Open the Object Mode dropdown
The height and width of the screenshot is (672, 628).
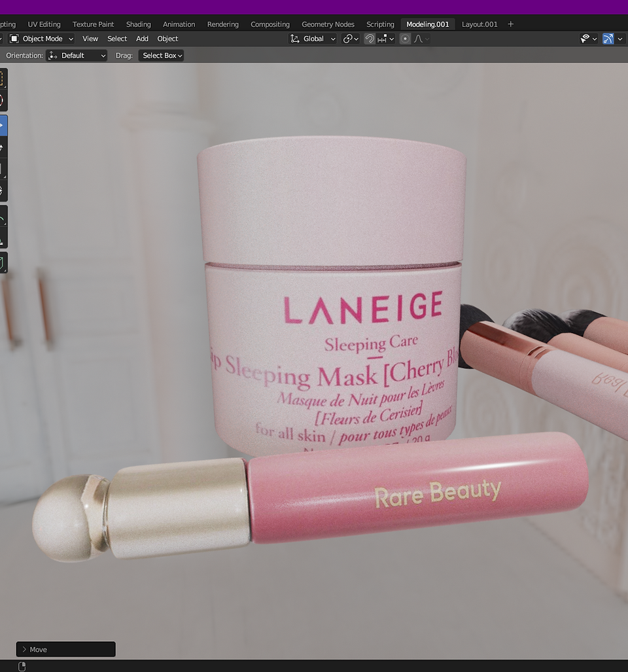point(42,39)
